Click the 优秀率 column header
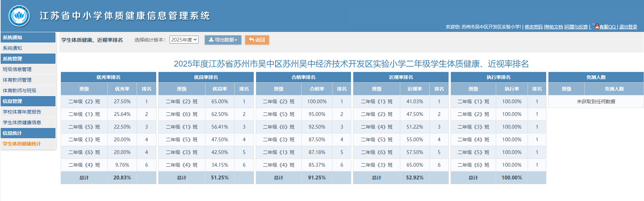 [x=122, y=89]
